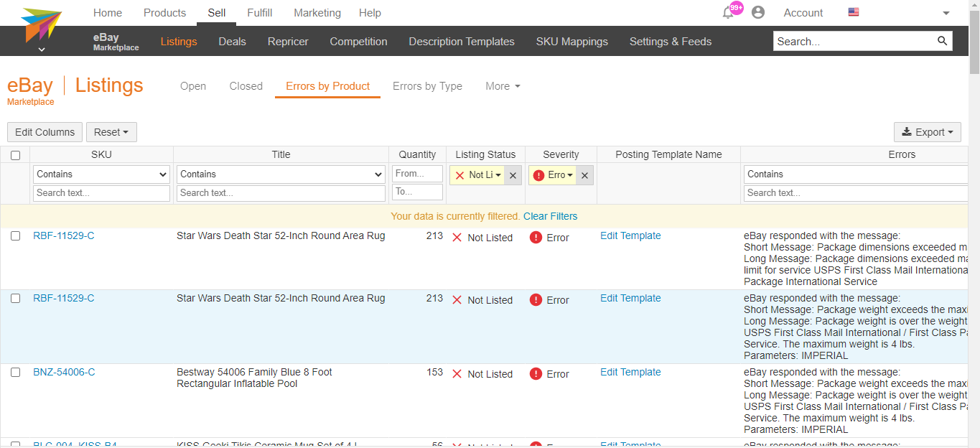Sort by the Quantity column header

[x=417, y=154]
